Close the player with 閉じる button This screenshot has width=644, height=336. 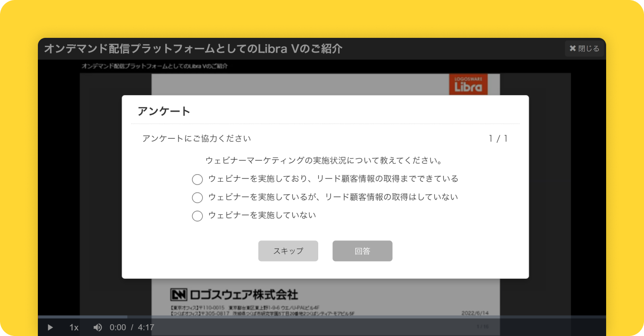pyautogui.click(x=584, y=48)
